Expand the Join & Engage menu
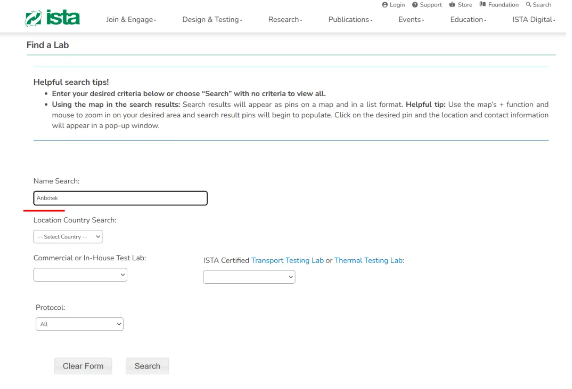Image resolution: width=572 pixels, height=389 pixels. [x=131, y=20]
